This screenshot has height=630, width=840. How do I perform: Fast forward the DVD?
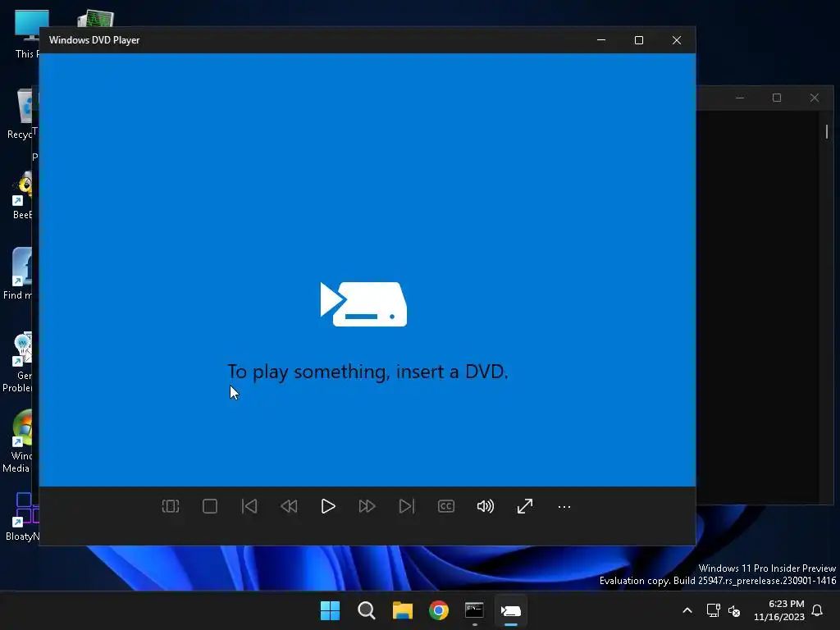pos(367,506)
